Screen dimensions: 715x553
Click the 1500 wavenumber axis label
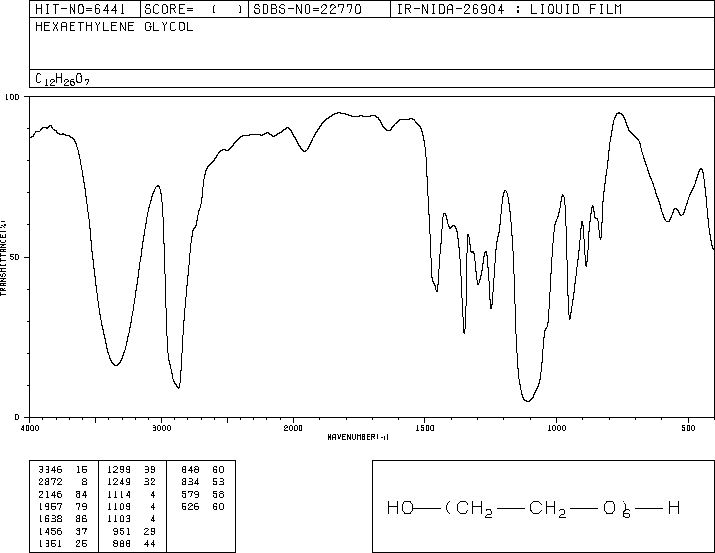point(425,428)
